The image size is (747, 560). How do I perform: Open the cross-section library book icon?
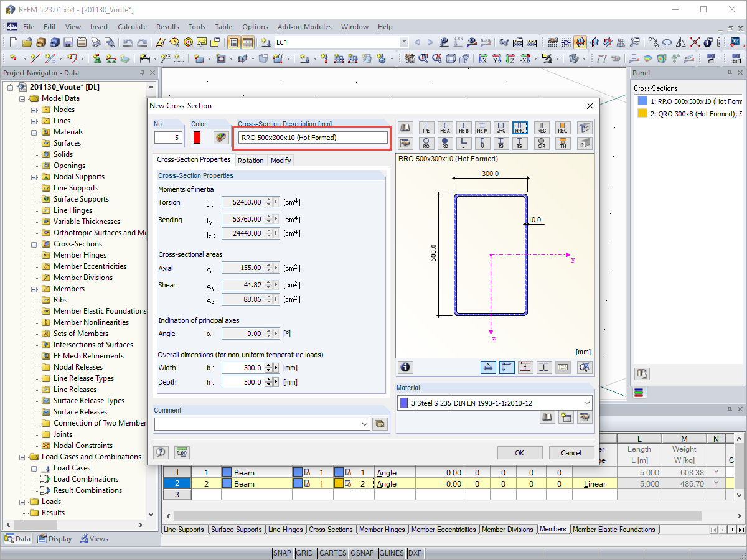(405, 128)
